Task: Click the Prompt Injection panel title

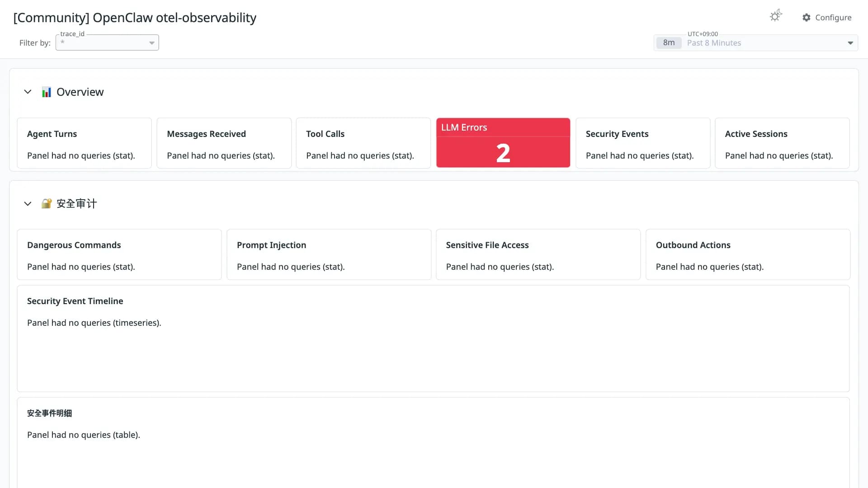Action: point(271,245)
